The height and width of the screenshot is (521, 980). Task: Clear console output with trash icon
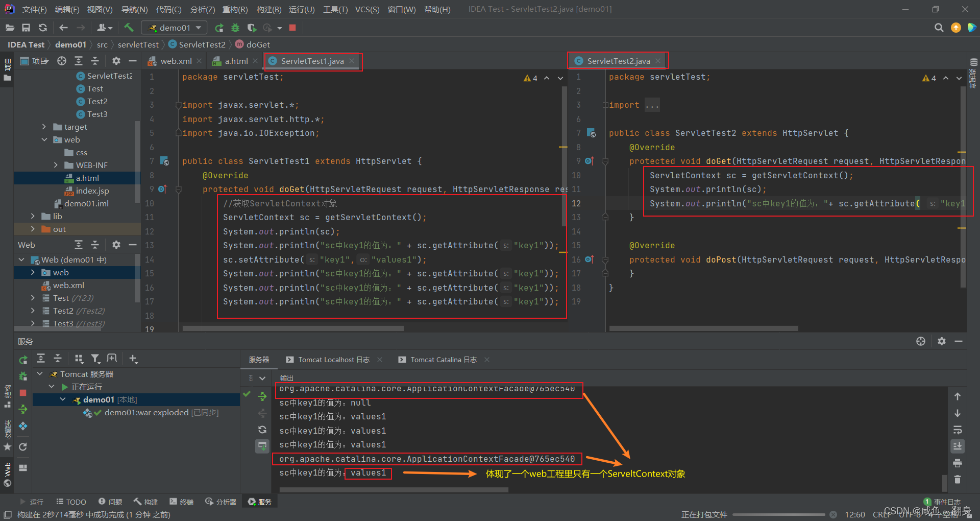pos(958,480)
